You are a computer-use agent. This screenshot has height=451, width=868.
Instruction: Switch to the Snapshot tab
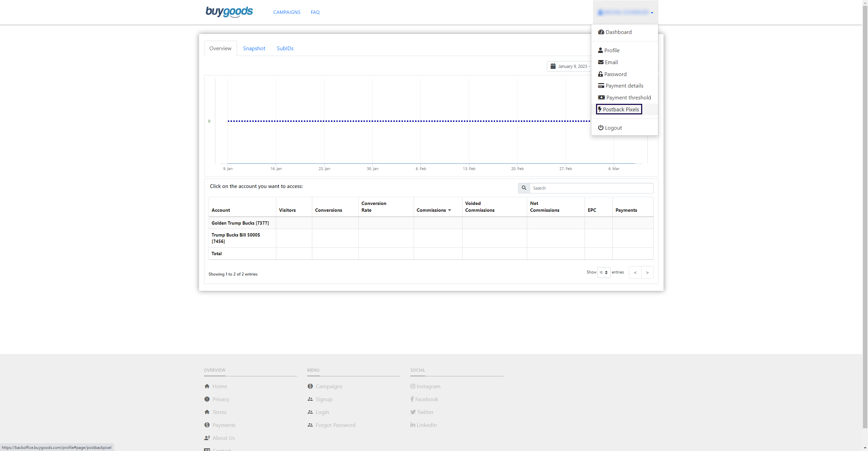[x=254, y=48]
